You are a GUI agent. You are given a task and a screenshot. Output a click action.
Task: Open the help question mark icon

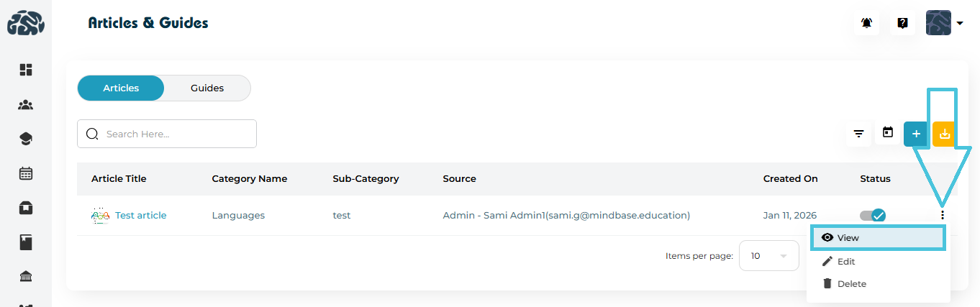pyautogui.click(x=902, y=23)
